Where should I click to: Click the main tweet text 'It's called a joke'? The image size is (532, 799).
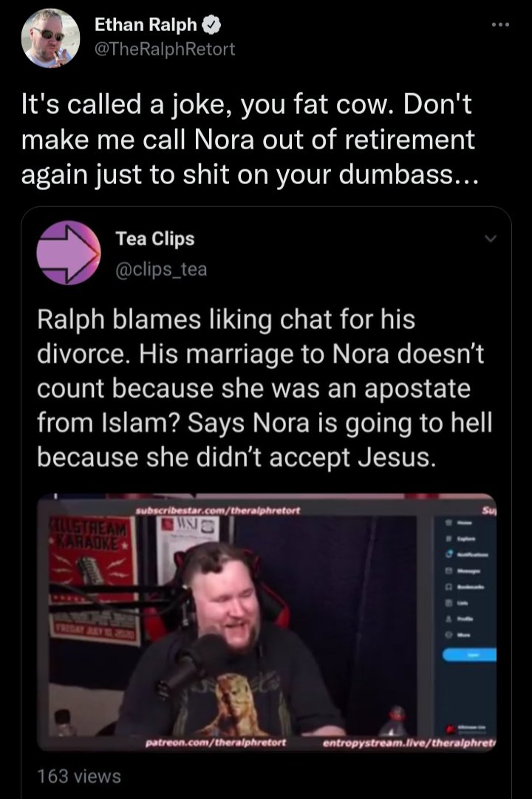click(x=248, y=139)
